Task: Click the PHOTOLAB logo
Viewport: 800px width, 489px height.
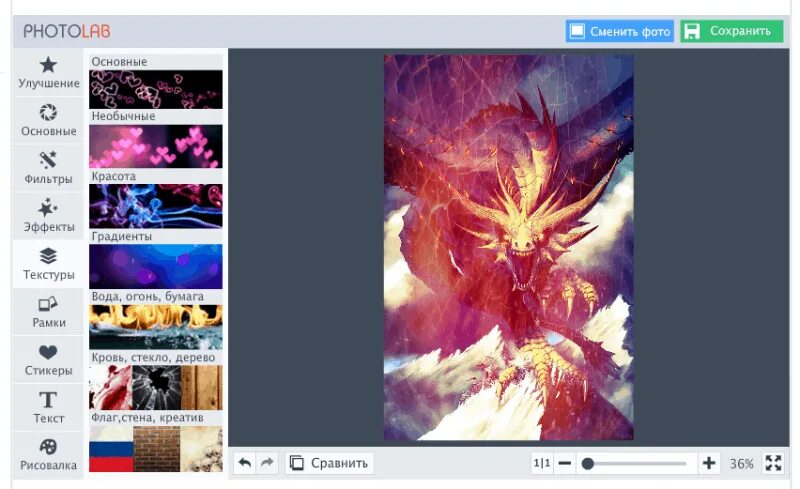Action: (67, 31)
